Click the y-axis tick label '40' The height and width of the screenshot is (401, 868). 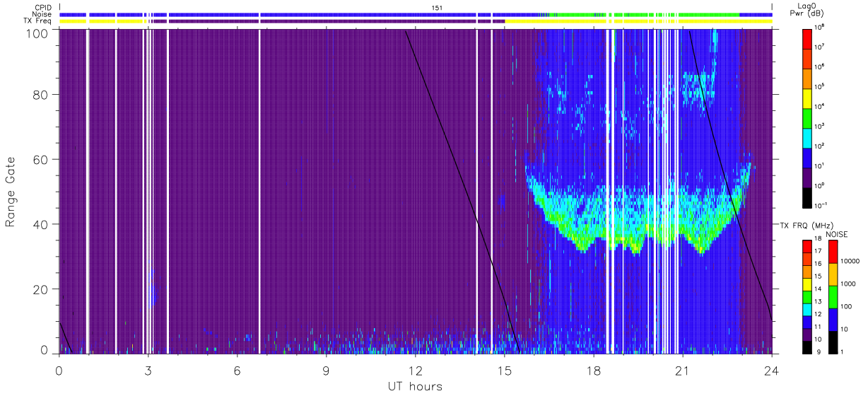pos(41,224)
